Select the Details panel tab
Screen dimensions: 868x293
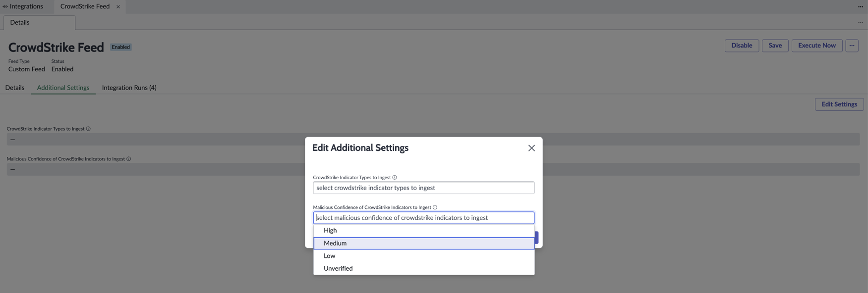pos(39,22)
